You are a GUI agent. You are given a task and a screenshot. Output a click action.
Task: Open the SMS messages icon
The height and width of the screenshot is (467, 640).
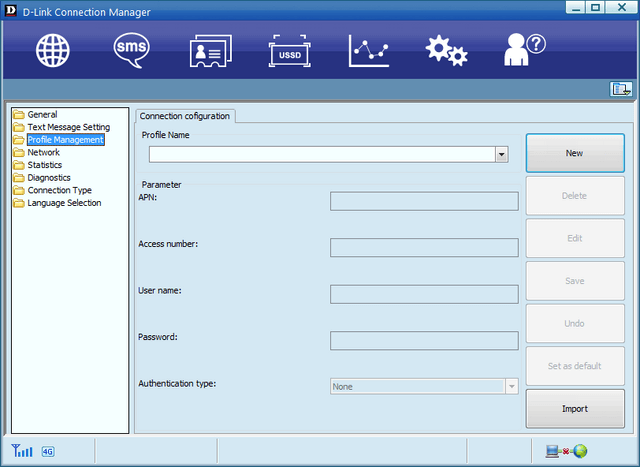tap(131, 51)
